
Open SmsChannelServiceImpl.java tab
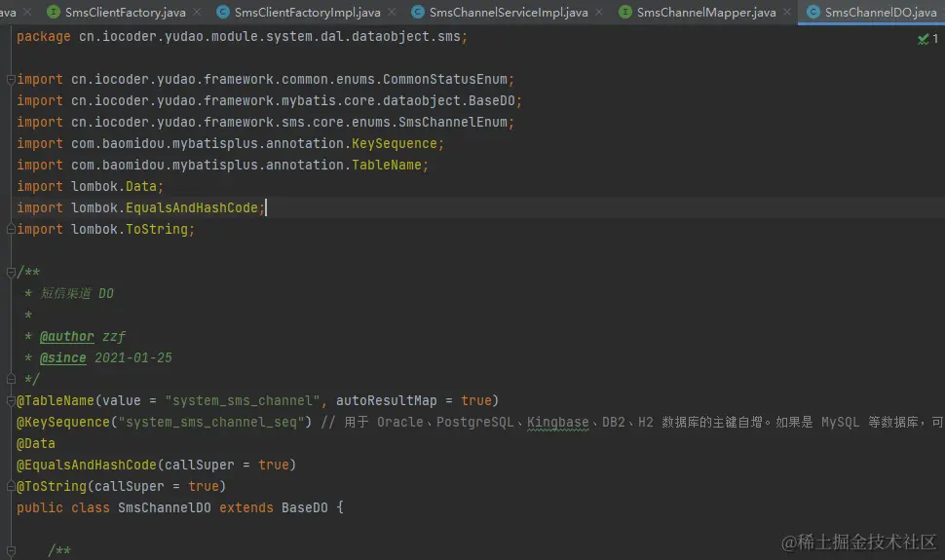508,12
